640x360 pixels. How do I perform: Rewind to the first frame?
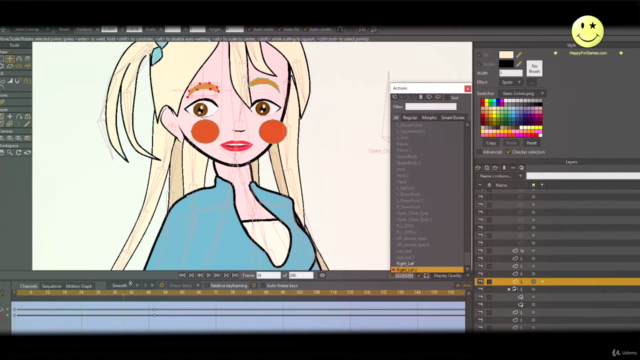pyautogui.click(x=182, y=276)
